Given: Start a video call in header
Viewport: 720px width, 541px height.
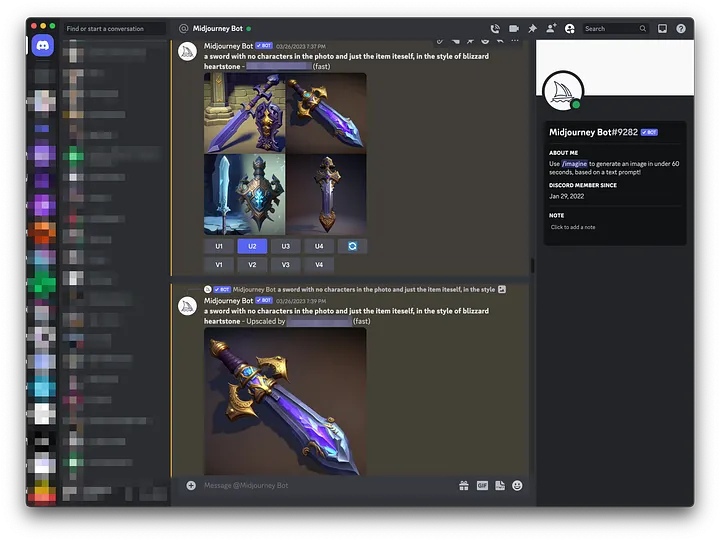Looking at the screenshot, I should (x=514, y=29).
